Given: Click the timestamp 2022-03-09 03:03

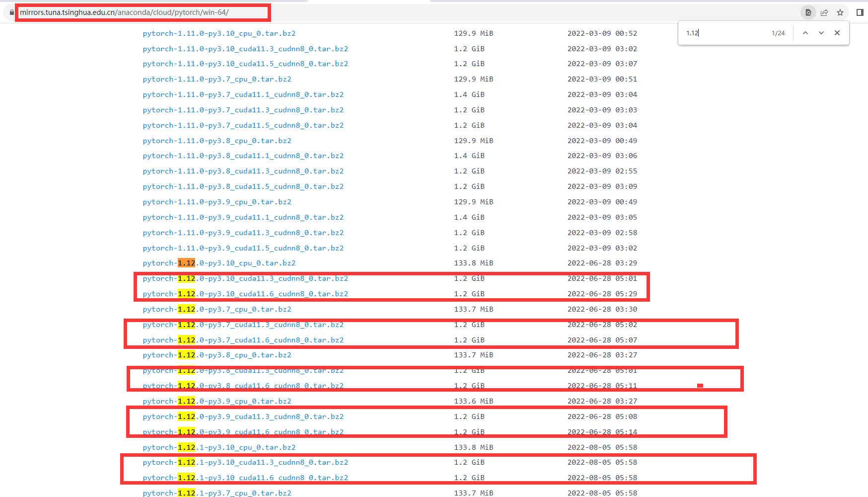Looking at the screenshot, I should pyautogui.click(x=602, y=110).
